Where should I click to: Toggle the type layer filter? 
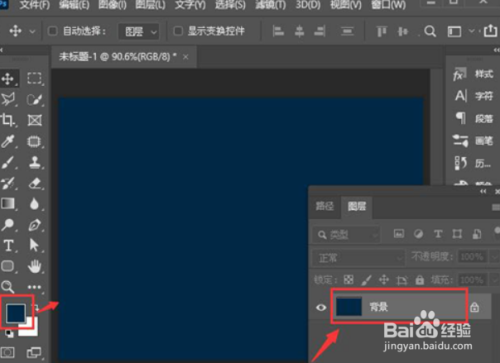[438, 234]
